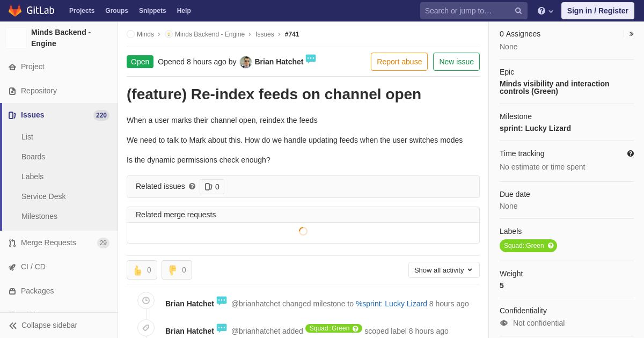Open the Service Desk submenu item
The height and width of the screenshot is (338, 644).
[x=43, y=196]
